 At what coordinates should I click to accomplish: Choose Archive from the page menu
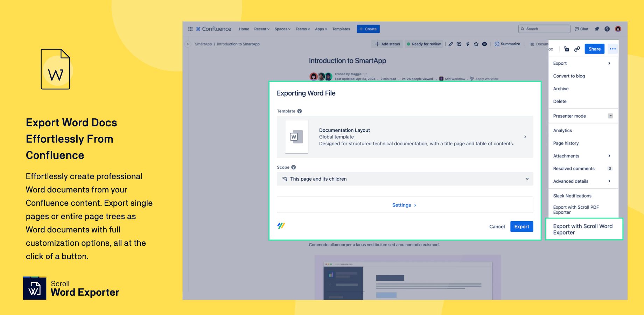coord(561,89)
